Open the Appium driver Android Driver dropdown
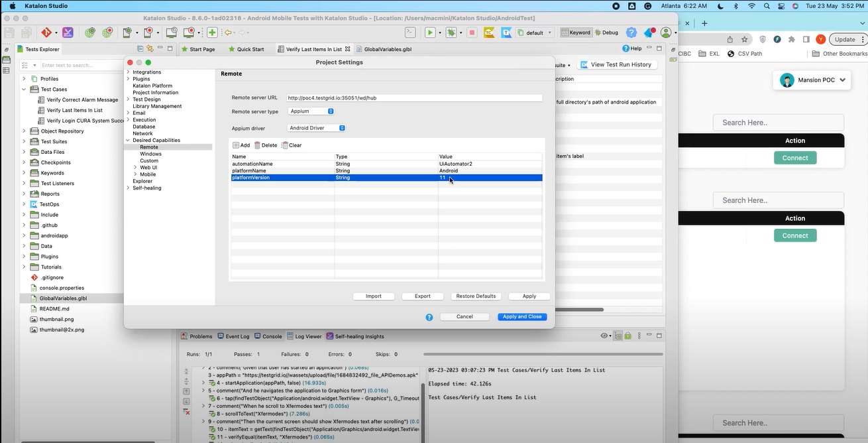 click(317, 128)
